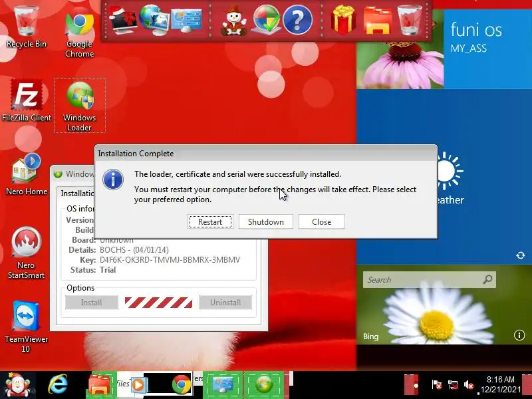This screenshot has height=399, width=532.
Task: Click Install in Windows Loader window
Action: point(92,303)
